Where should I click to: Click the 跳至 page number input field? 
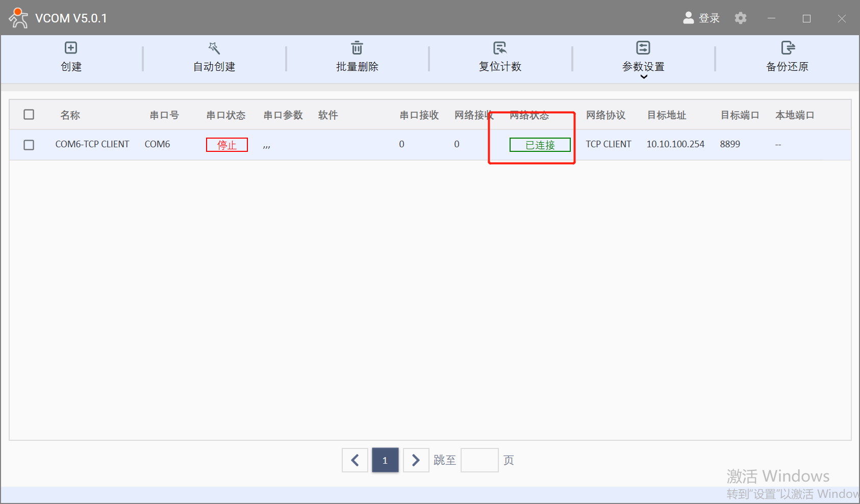click(479, 460)
